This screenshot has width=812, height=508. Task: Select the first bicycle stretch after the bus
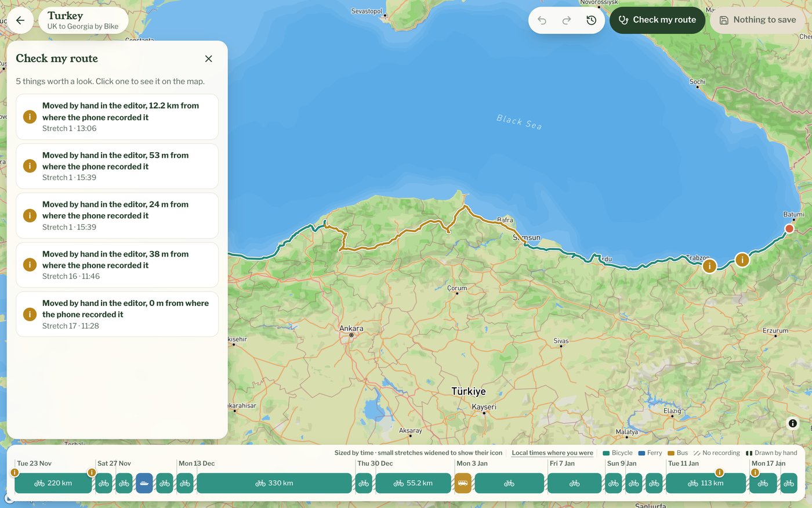[509, 483]
